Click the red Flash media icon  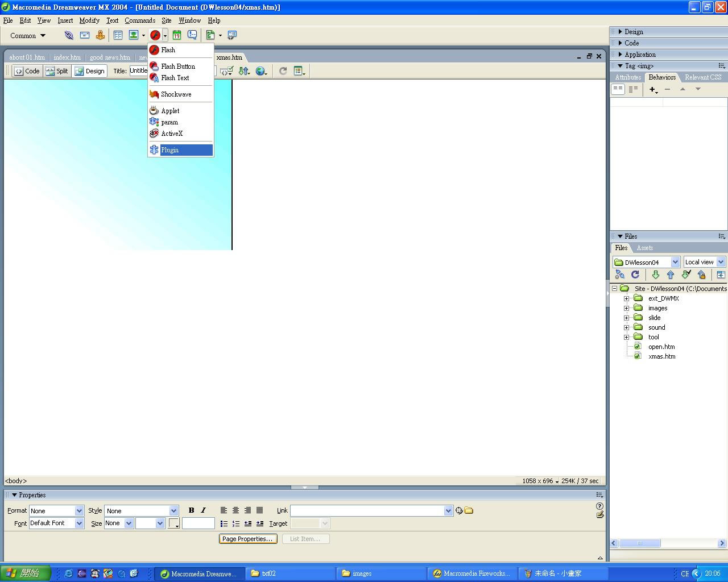click(155, 35)
